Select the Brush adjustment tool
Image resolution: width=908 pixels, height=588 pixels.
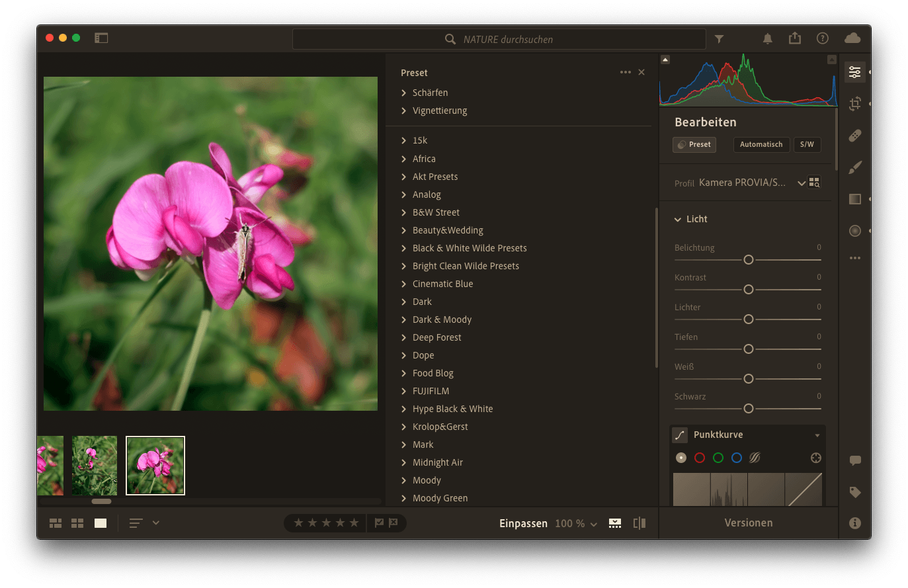click(855, 167)
